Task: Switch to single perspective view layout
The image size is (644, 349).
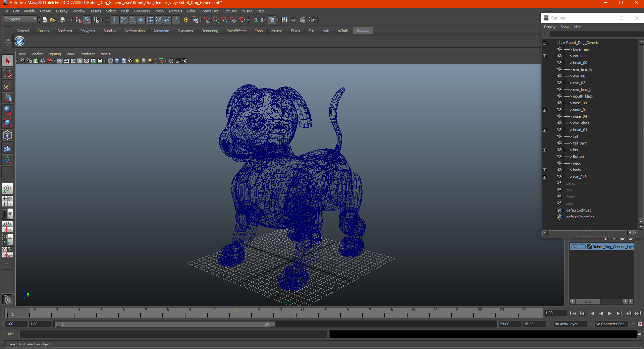Action: coord(7,188)
